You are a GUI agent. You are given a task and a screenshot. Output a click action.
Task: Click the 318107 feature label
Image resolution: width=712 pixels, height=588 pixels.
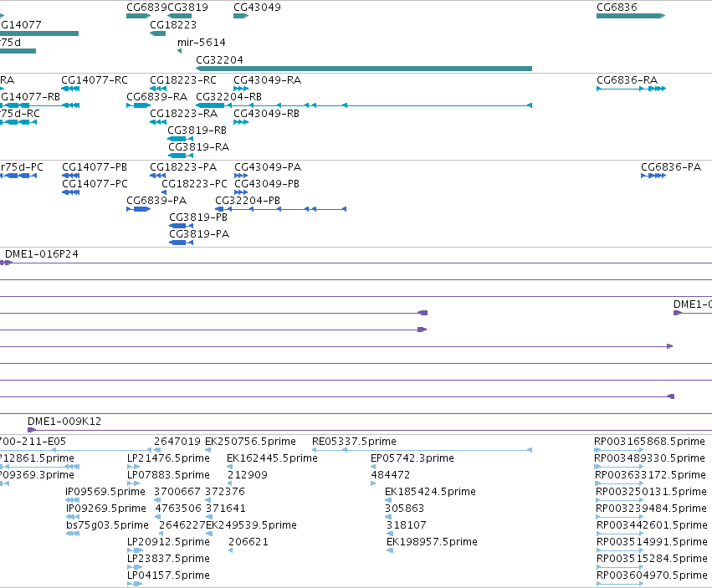(x=406, y=525)
